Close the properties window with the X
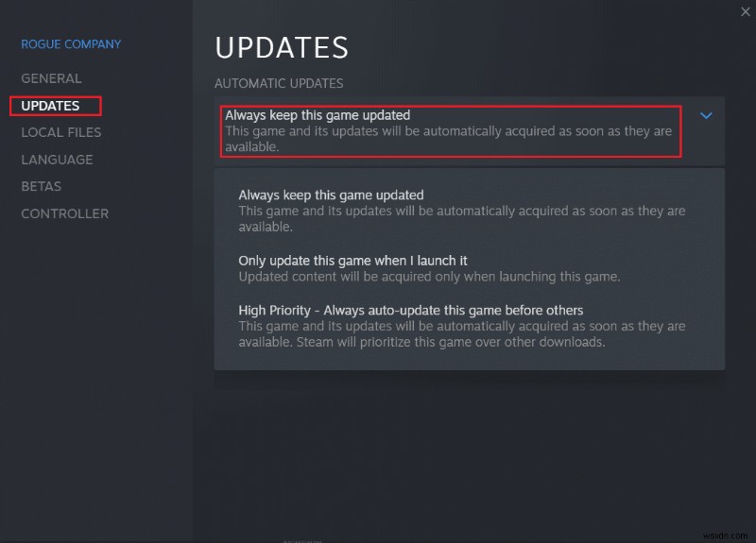This screenshot has width=756, height=543. tap(745, 11)
